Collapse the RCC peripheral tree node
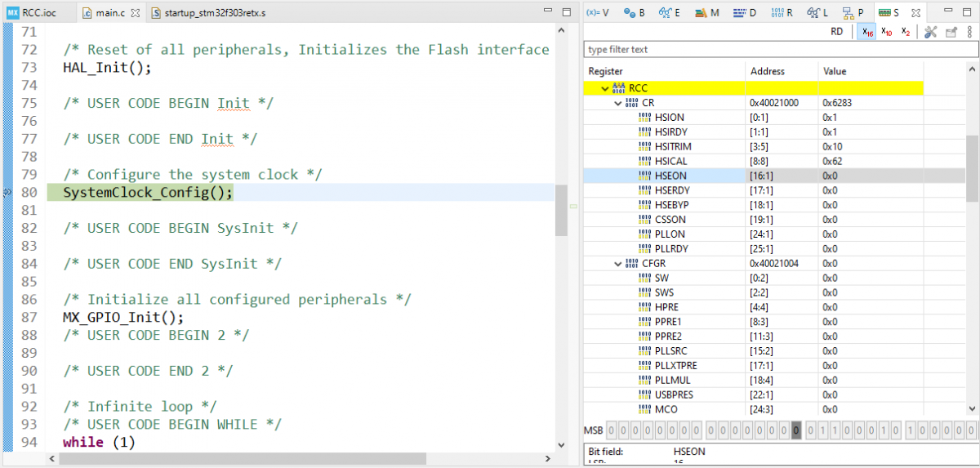Viewport: 980px width, 468px height. (x=604, y=88)
